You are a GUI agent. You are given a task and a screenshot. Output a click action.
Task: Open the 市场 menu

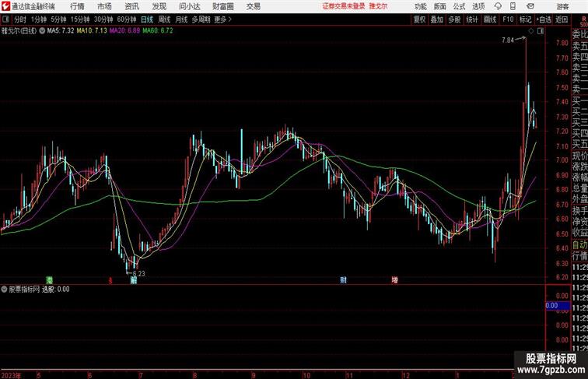click(104, 6)
